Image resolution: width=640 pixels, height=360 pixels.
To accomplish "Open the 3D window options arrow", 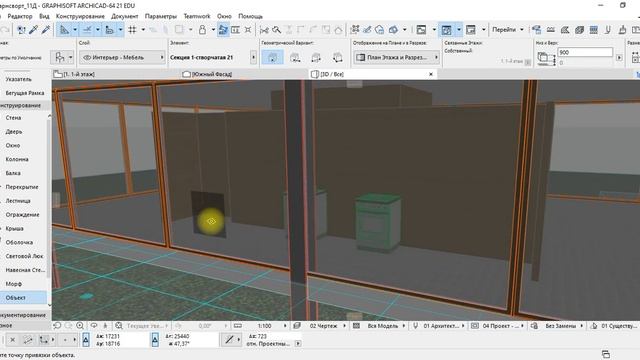I will click(x=459, y=30).
